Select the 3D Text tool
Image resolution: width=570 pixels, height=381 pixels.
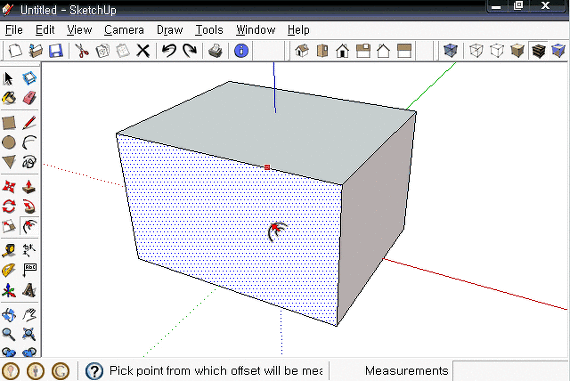tap(29, 290)
